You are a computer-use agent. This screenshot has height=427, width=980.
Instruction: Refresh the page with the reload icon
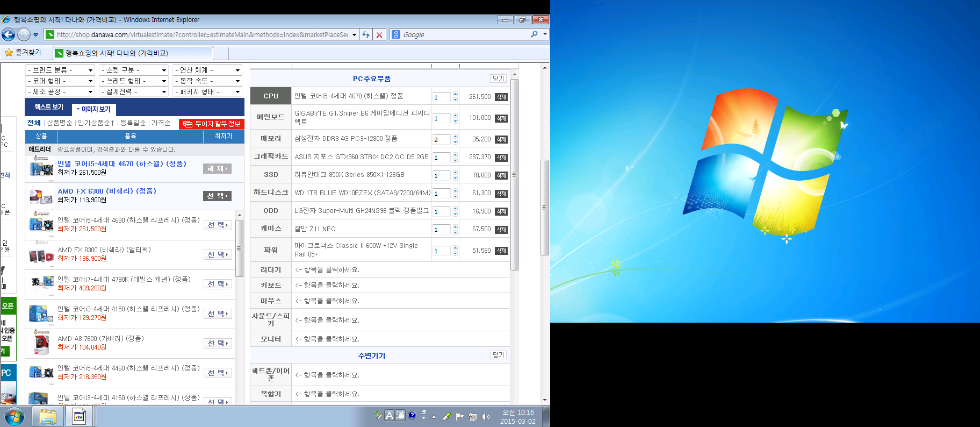366,34
